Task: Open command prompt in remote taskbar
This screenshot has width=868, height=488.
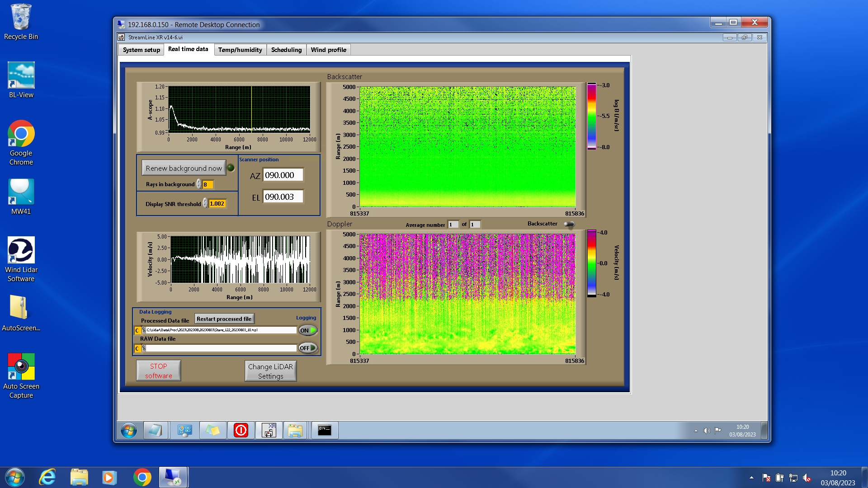Action: point(324,430)
